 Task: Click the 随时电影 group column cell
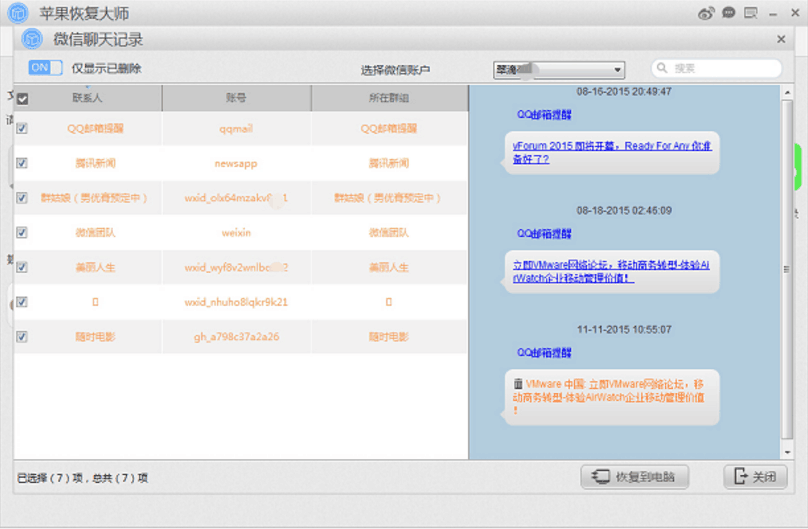point(389,337)
